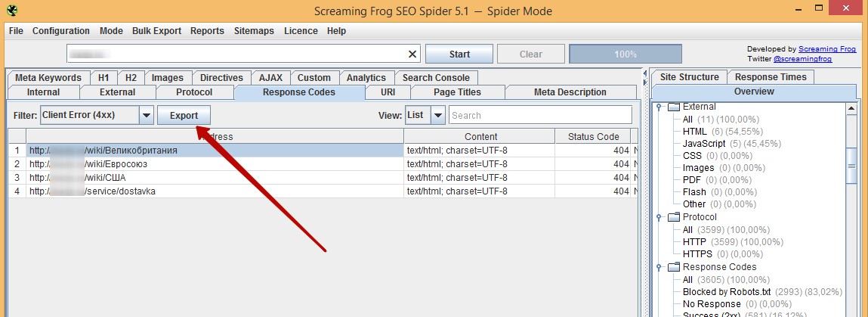Click the Overview panel scrollbar thumb
Viewport: 868px width, 317px height.
(x=852, y=165)
